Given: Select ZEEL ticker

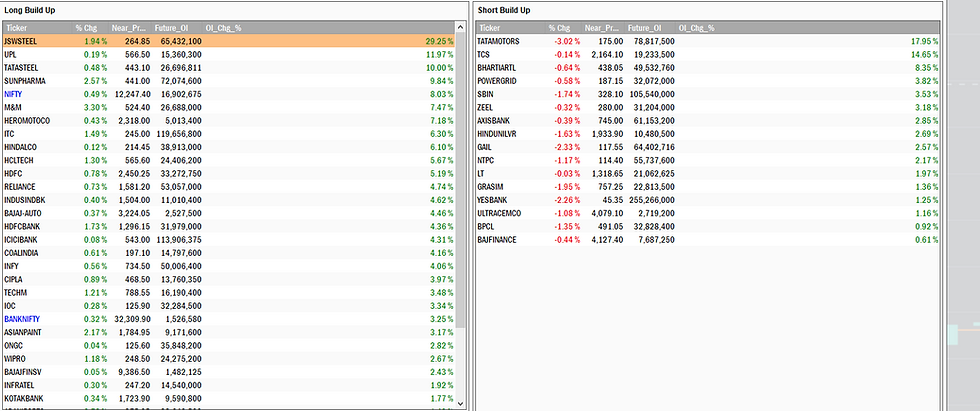Looking at the screenshot, I should pyautogui.click(x=485, y=107).
